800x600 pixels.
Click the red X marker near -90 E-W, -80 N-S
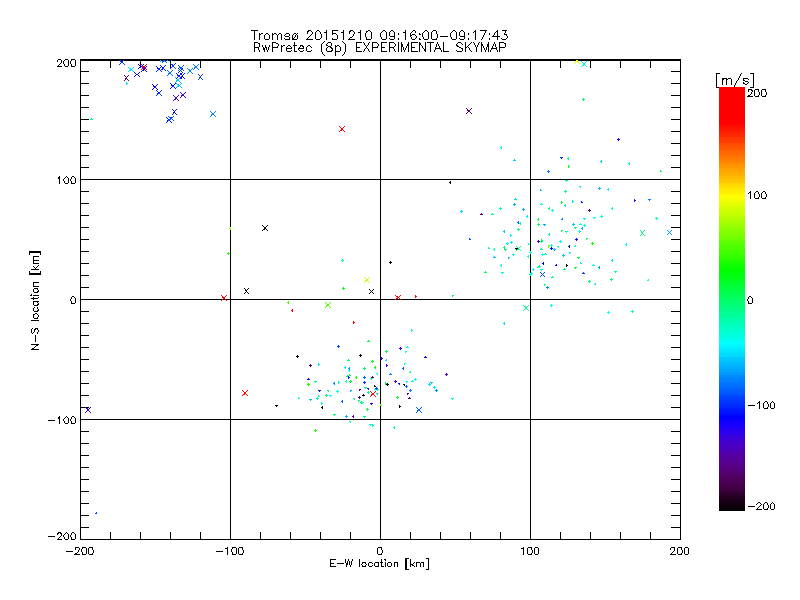point(245,393)
